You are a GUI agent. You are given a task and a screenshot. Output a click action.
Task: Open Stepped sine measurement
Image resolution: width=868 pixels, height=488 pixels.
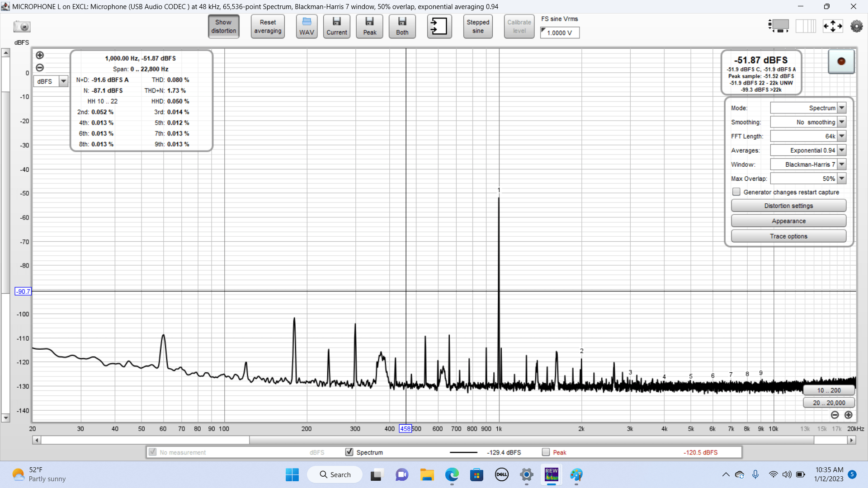click(478, 27)
